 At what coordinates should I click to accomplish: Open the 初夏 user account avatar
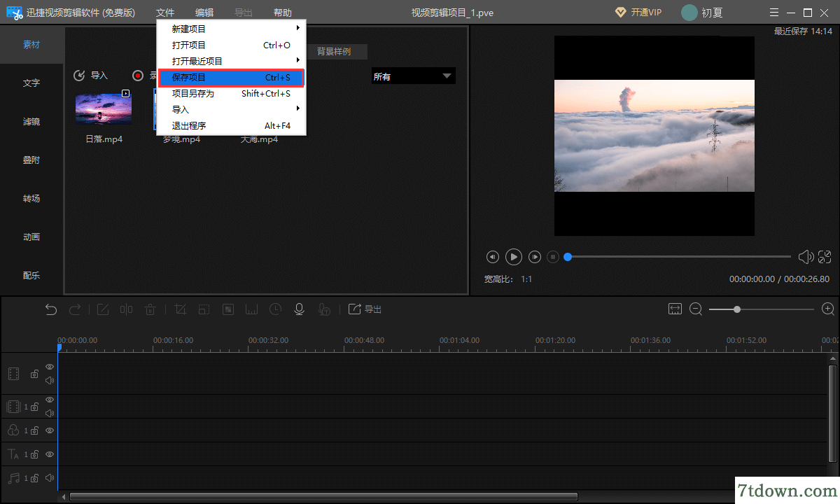pos(689,13)
